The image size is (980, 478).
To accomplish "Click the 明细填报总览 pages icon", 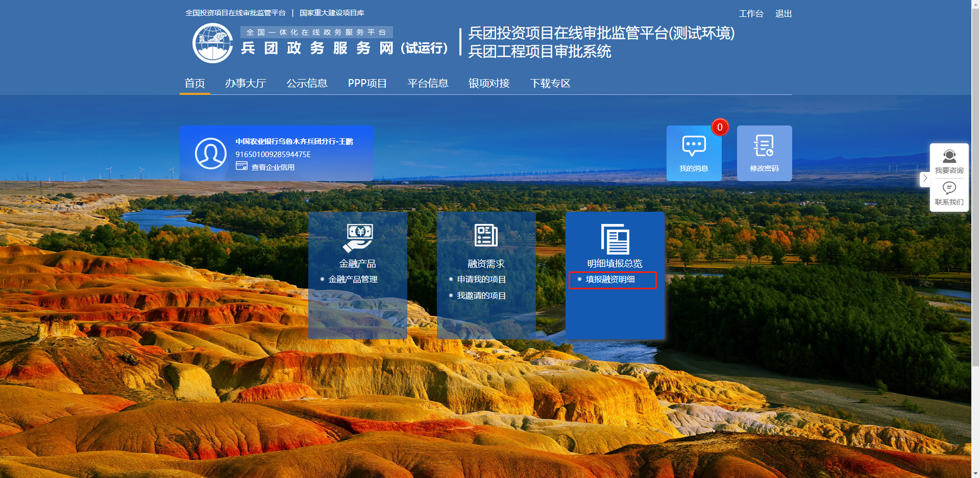I will tap(615, 239).
